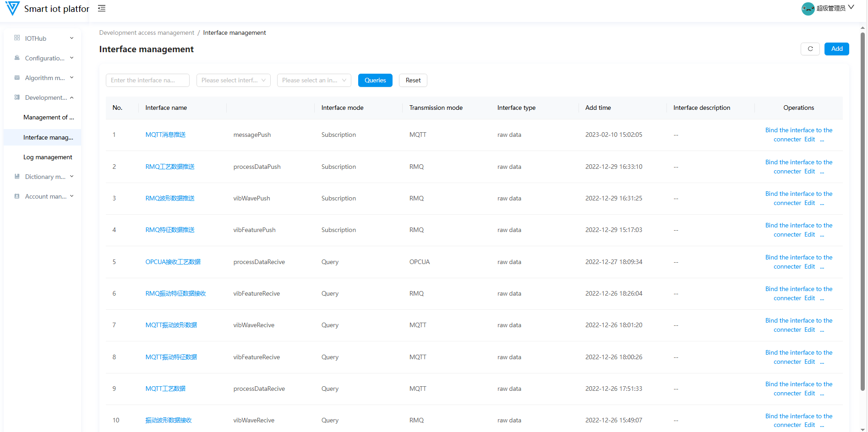Bind interface to connecter for row 9

pyautogui.click(x=799, y=389)
